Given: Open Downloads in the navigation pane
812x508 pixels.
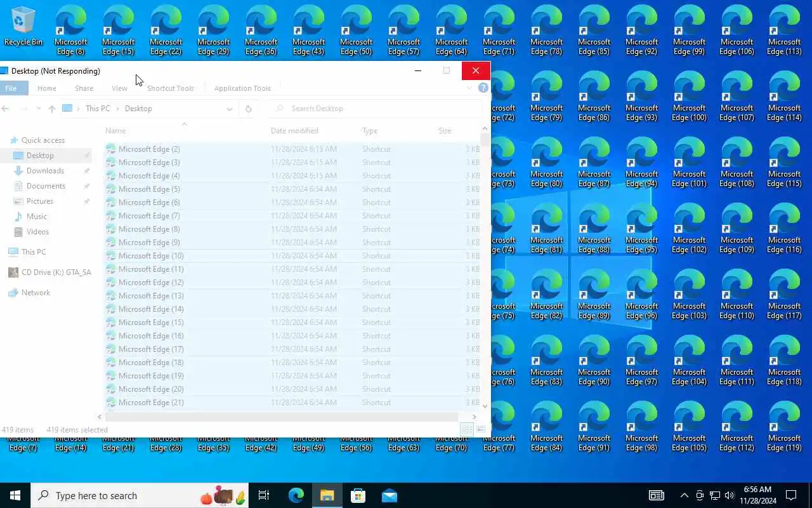Looking at the screenshot, I should coord(45,171).
